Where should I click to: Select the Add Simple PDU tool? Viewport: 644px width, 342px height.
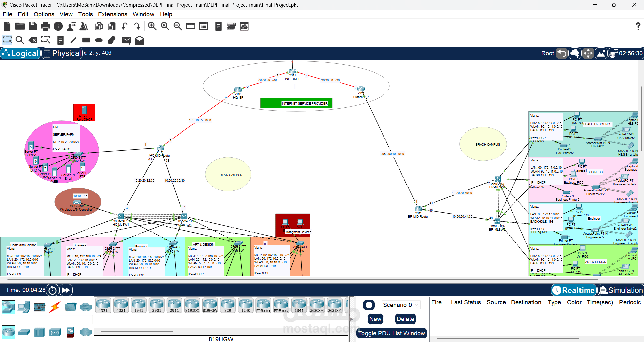(x=127, y=40)
